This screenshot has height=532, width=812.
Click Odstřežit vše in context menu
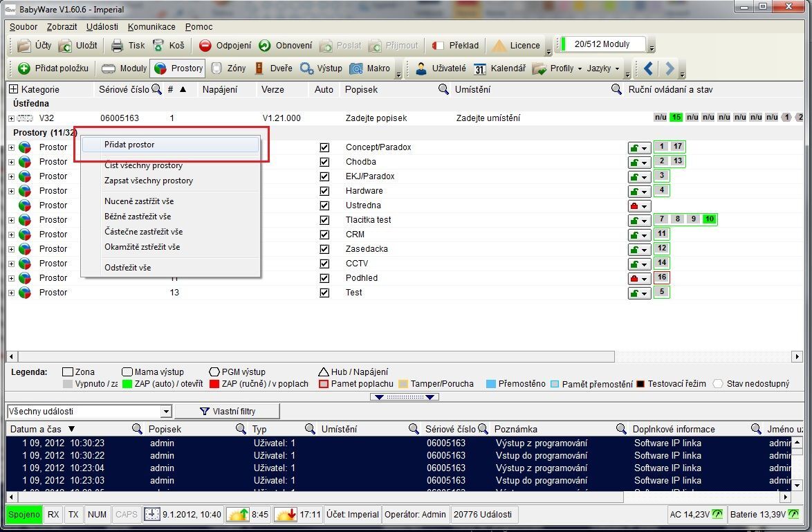coord(127,268)
